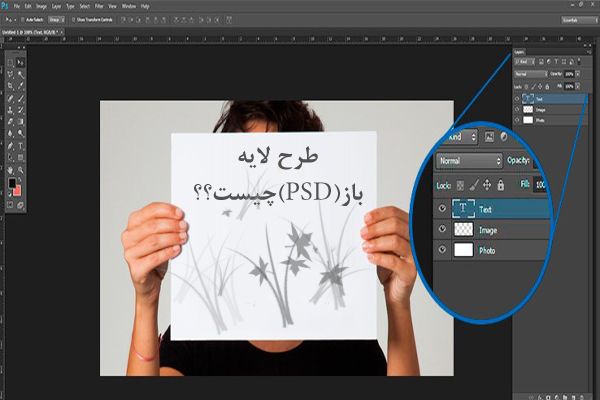This screenshot has height=400, width=600.
Task: Enable Show Transform Controls checkbox
Action: 74,20
